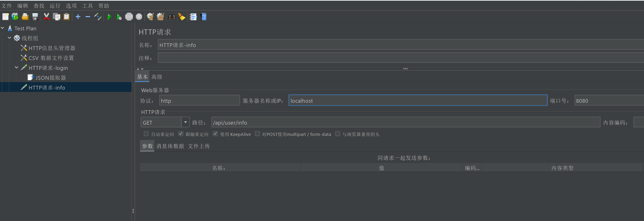Uncheck the 跟随重定向 checkbox
This screenshot has height=221, width=644.
pyautogui.click(x=181, y=134)
